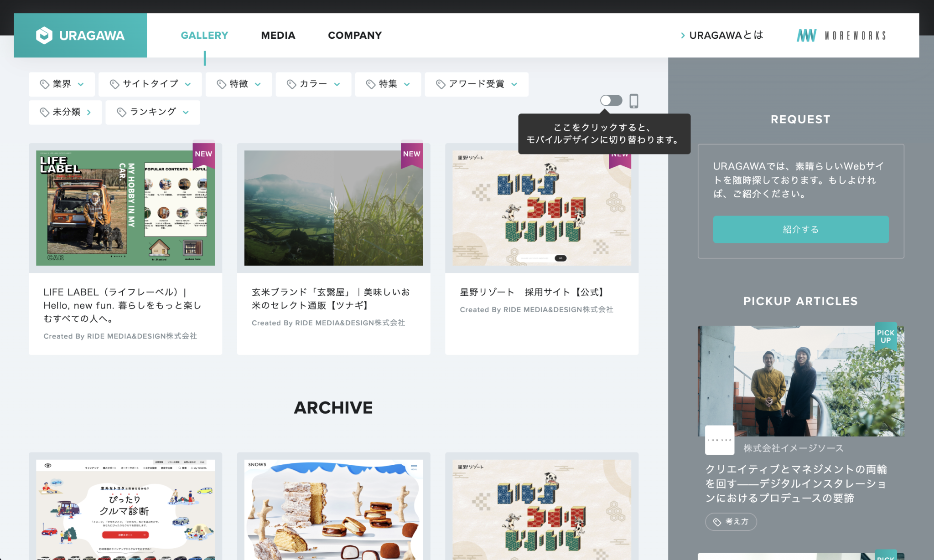The width and height of the screenshot is (934, 560).
Task: Click the tag icon beside 業界
Action: click(44, 84)
